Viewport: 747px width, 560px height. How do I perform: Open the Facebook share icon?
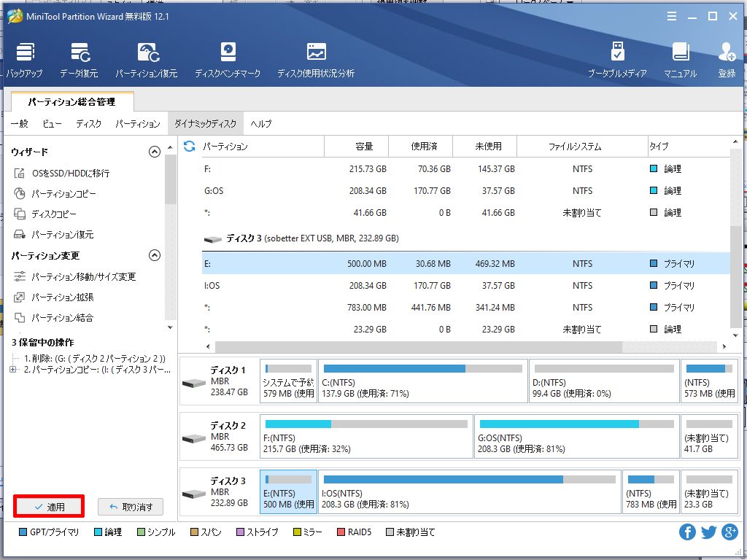click(687, 532)
